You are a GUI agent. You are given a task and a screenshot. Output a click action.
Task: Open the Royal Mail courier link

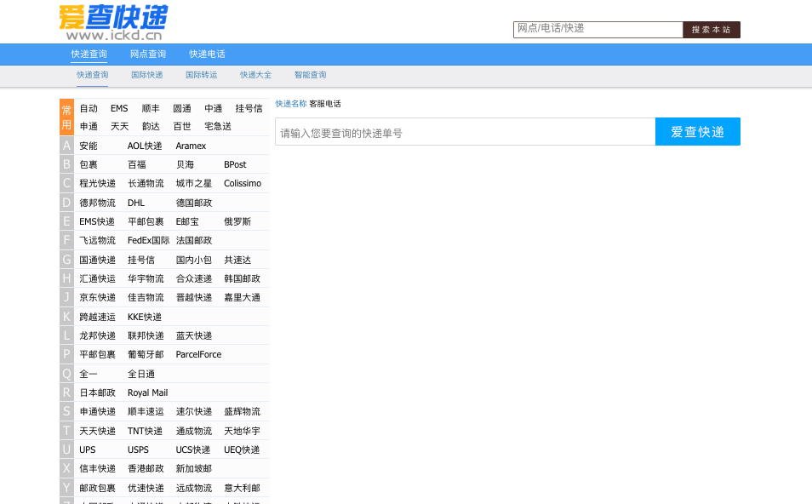click(x=147, y=392)
